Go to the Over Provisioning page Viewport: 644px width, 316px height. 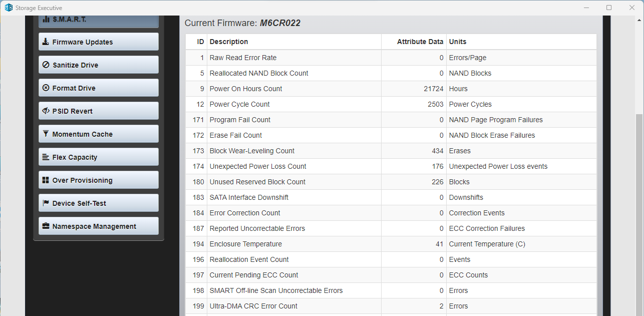[x=99, y=180]
